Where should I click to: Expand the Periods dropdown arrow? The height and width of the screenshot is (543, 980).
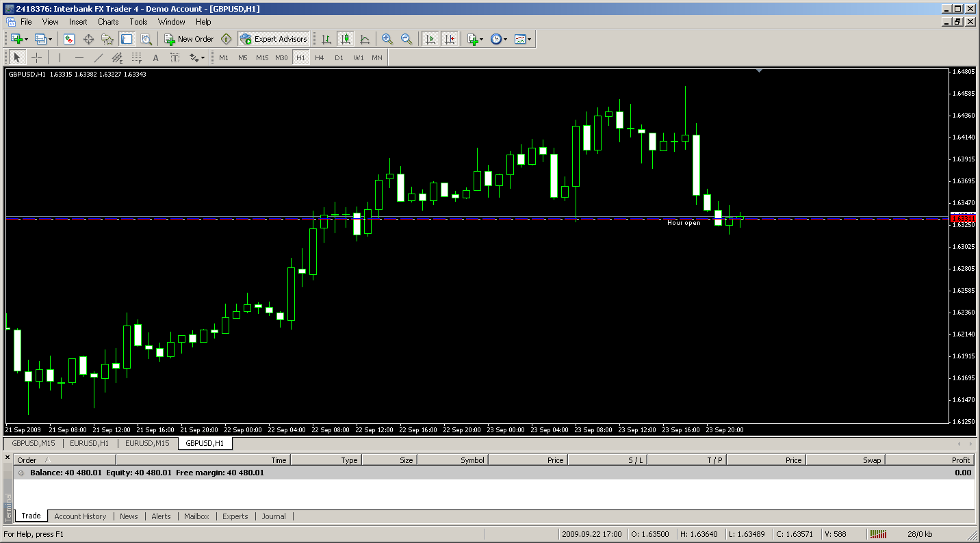pos(506,39)
